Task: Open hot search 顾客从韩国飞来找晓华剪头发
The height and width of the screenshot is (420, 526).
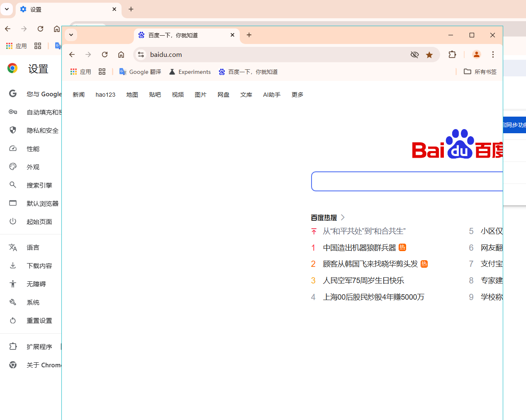Action: point(370,264)
